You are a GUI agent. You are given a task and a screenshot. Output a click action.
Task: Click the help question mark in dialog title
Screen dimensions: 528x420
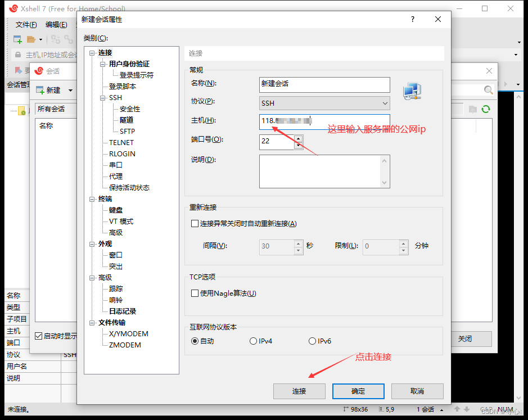[x=413, y=19]
